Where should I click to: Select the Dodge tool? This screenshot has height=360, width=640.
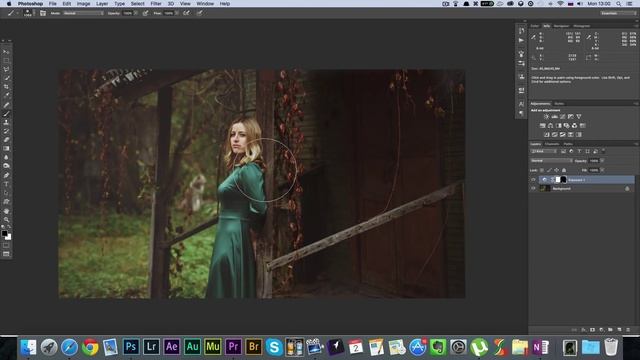(x=6, y=166)
